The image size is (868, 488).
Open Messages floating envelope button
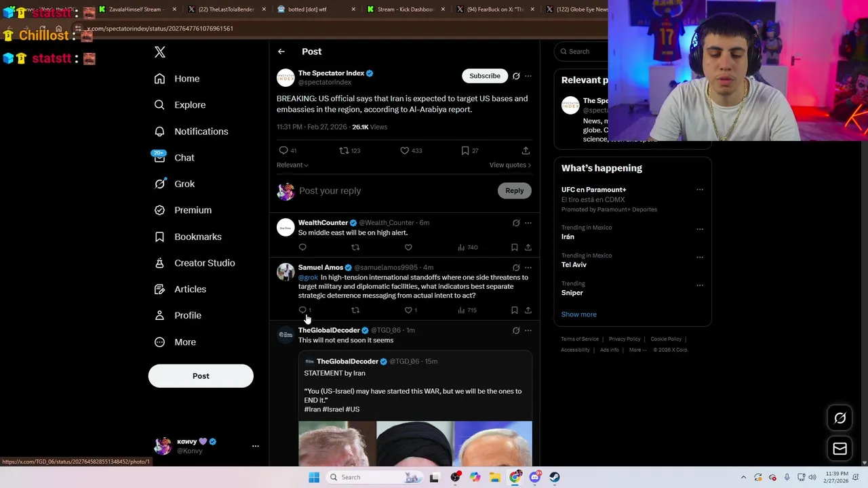click(840, 449)
